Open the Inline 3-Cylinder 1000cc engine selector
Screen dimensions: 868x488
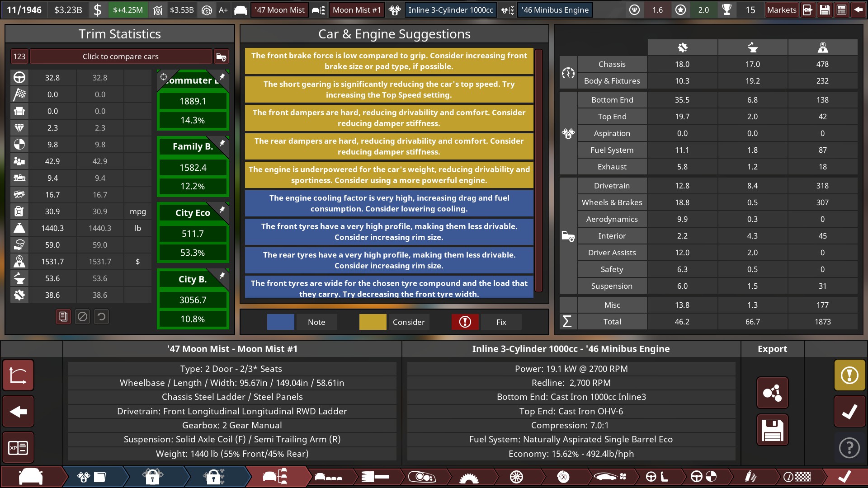[450, 10]
